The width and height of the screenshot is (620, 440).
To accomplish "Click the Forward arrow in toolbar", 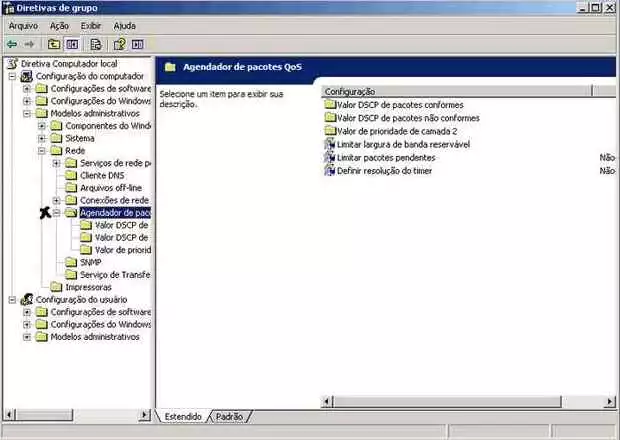I will pyautogui.click(x=29, y=44).
